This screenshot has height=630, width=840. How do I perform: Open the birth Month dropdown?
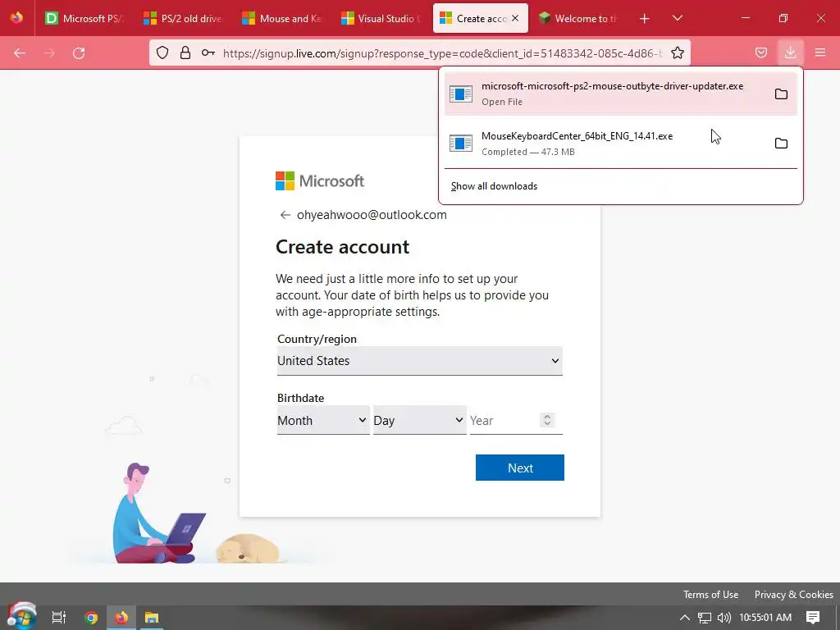323,420
